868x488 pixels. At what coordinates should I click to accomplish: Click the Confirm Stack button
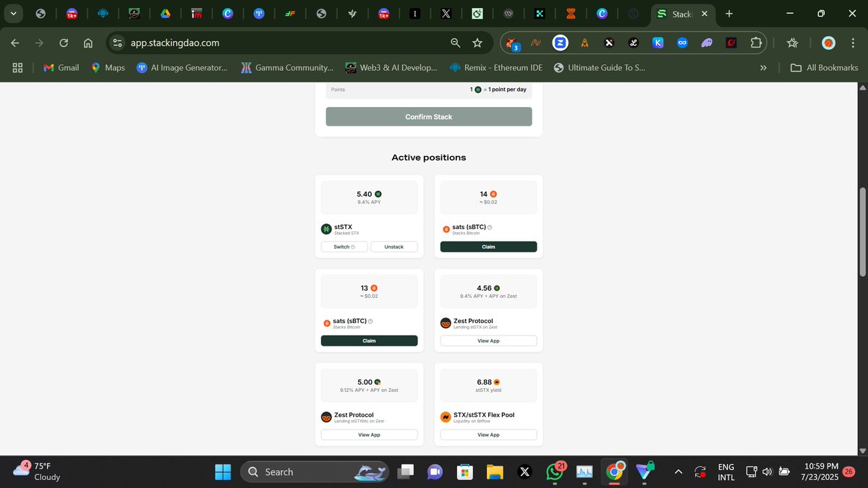coord(429,116)
